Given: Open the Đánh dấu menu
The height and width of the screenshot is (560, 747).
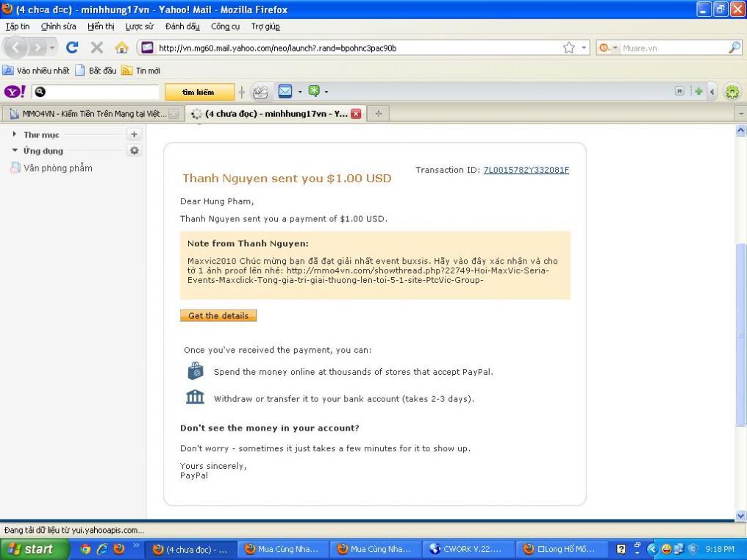Looking at the screenshot, I should (x=182, y=26).
